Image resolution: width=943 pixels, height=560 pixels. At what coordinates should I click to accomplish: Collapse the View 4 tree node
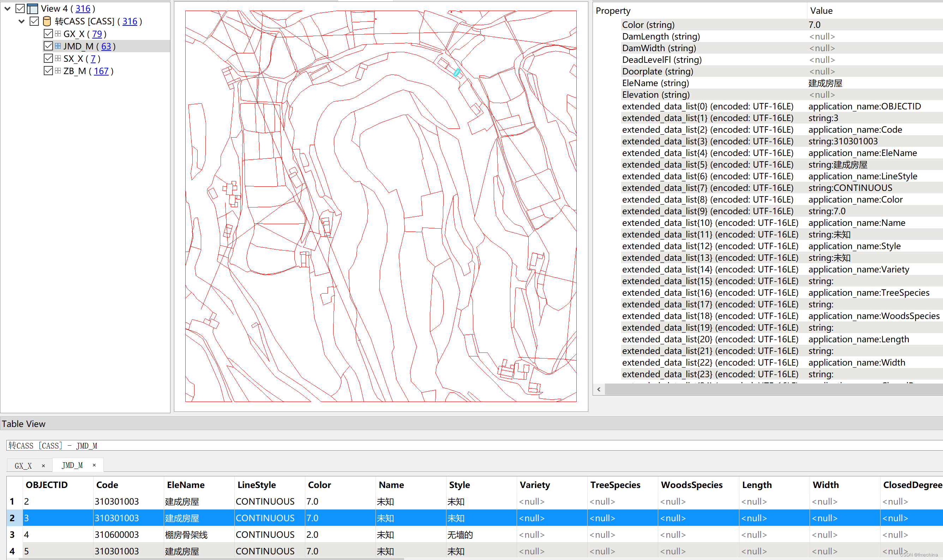pyautogui.click(x=7, y=8)
